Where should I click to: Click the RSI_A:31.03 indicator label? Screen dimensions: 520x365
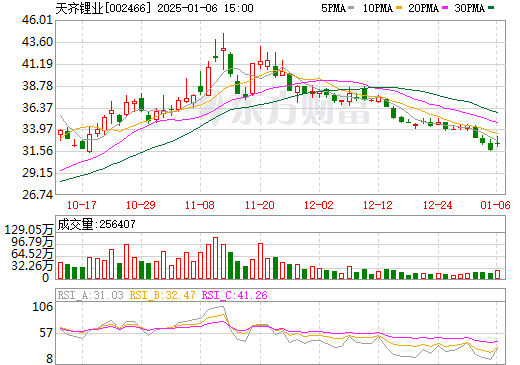pyautogui.click(x=90, y=295)
